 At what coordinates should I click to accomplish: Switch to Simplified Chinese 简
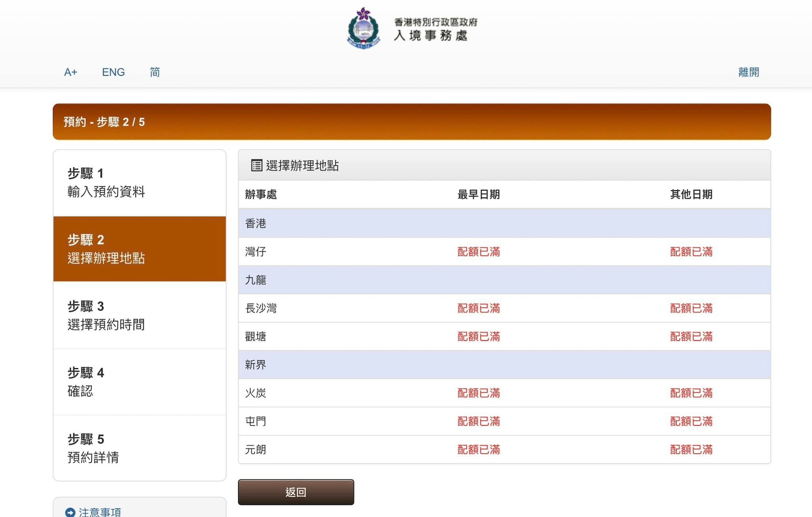click(x=155, y=72)
